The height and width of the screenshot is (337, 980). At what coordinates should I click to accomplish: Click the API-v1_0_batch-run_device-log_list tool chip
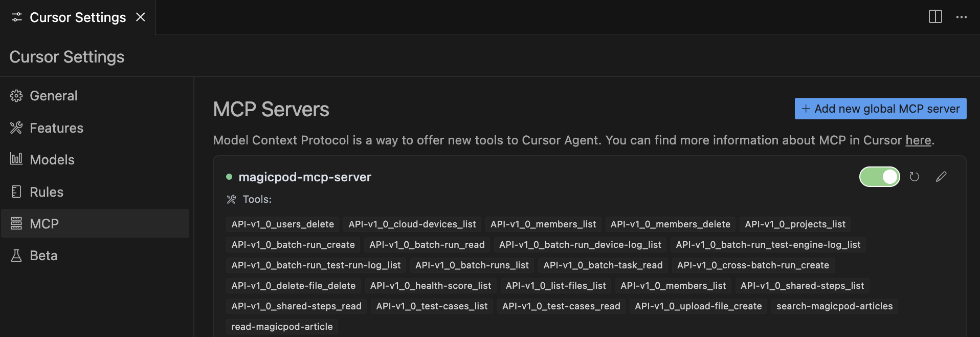click(580, 245)
